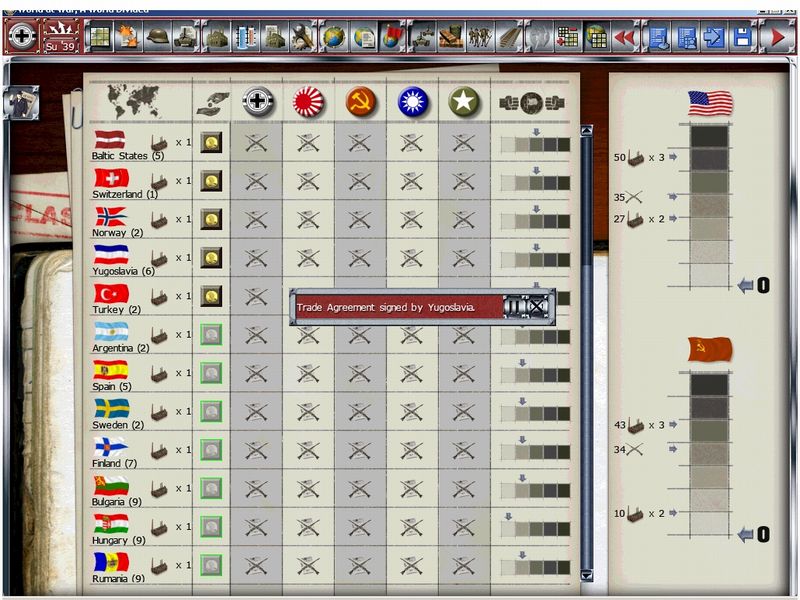Image resolution: width=800 pixels, height=600 pixels.
Task: Enable the Finland trade coin
Action: [x=211, y=450]
